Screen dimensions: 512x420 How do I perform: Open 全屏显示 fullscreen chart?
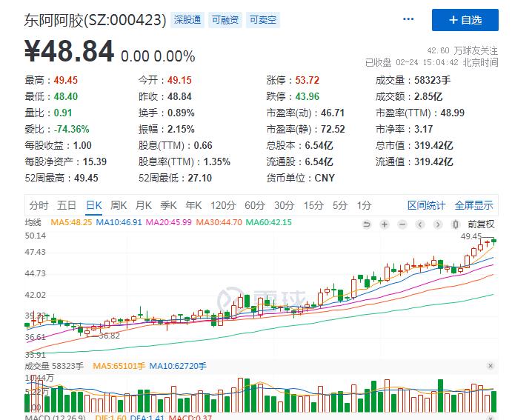pyautogui.click(x=473, y=205)
